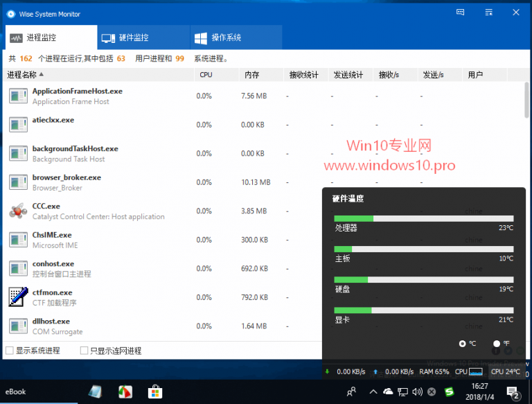Select the ApplicationFrameHost.exe process name
The height and width of the screenshot is (404, 532).
pyautogui.click(x=78, y=91)
